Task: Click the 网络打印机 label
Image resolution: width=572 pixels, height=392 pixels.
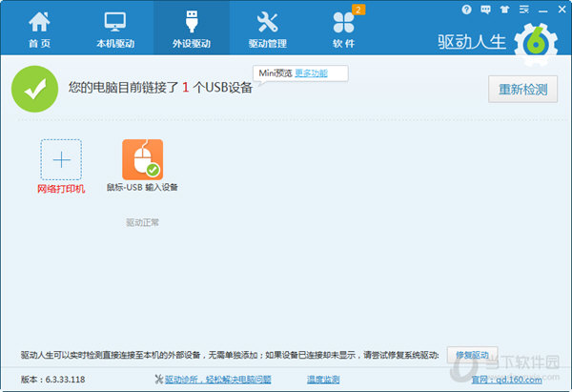Action: point(61,189)
